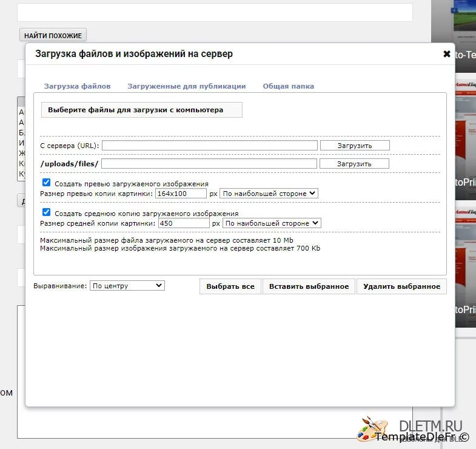Viewport: 476px width, 449px height.
Task: Click the medium copy size 450 field
Action: coord(183,223)
